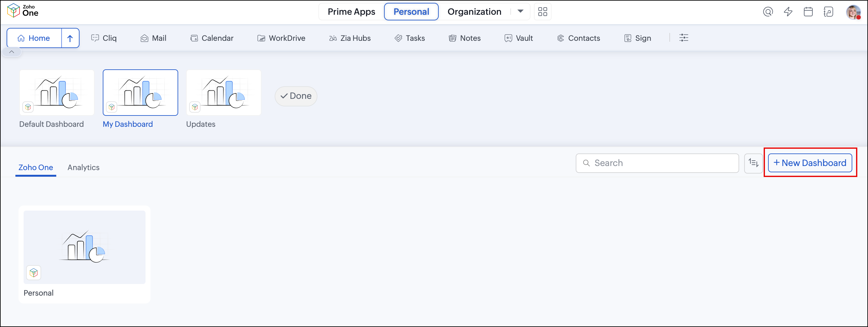Screen dimensions: 868x327
Task: Open WorkDrive from the app bar
Action: pyautogui.click(x=281, y=38)
